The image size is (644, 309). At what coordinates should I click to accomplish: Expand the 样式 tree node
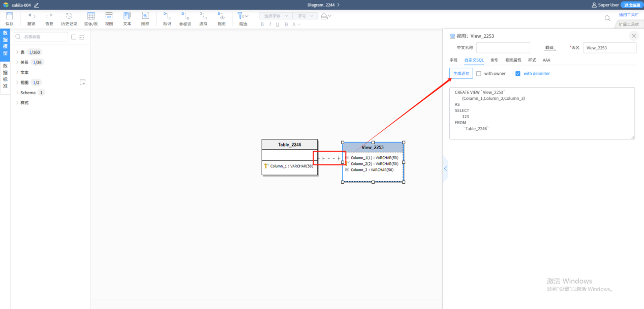tap(17, 103)
